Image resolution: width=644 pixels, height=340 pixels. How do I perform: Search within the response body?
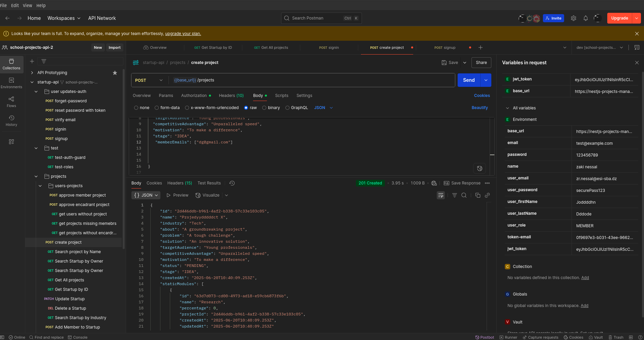point(464,195)
